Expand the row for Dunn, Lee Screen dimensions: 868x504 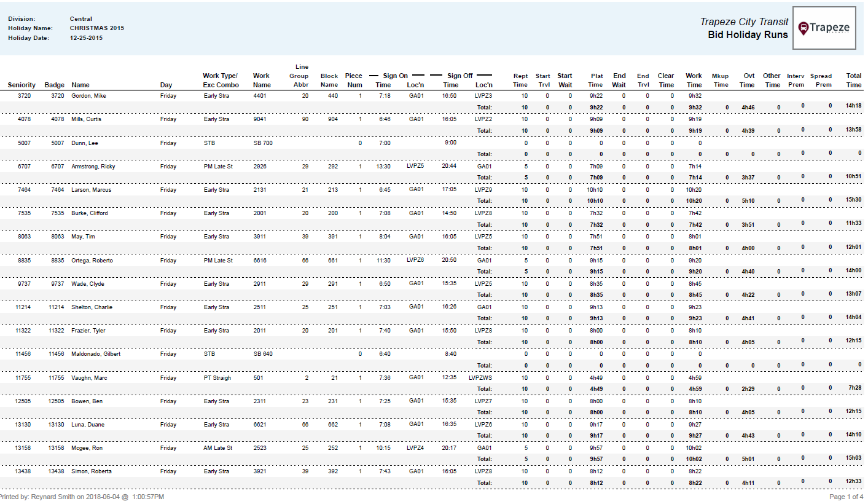(88, 143)
